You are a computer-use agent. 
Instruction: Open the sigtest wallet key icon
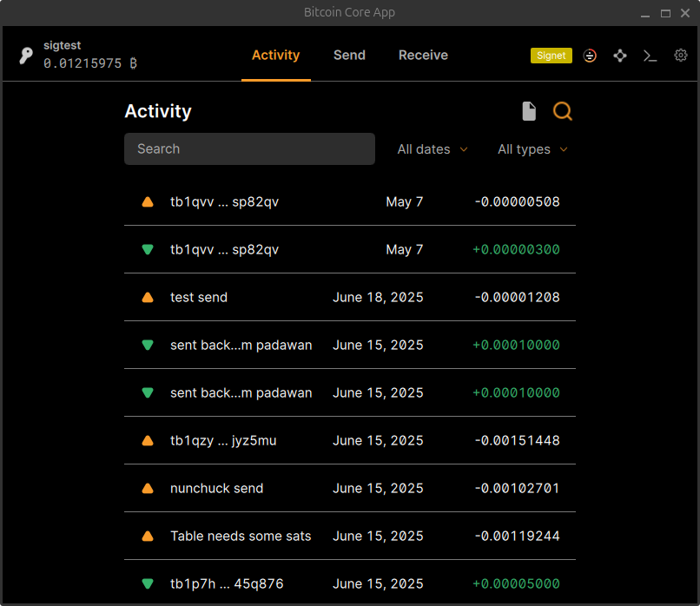tap(26, 56)
